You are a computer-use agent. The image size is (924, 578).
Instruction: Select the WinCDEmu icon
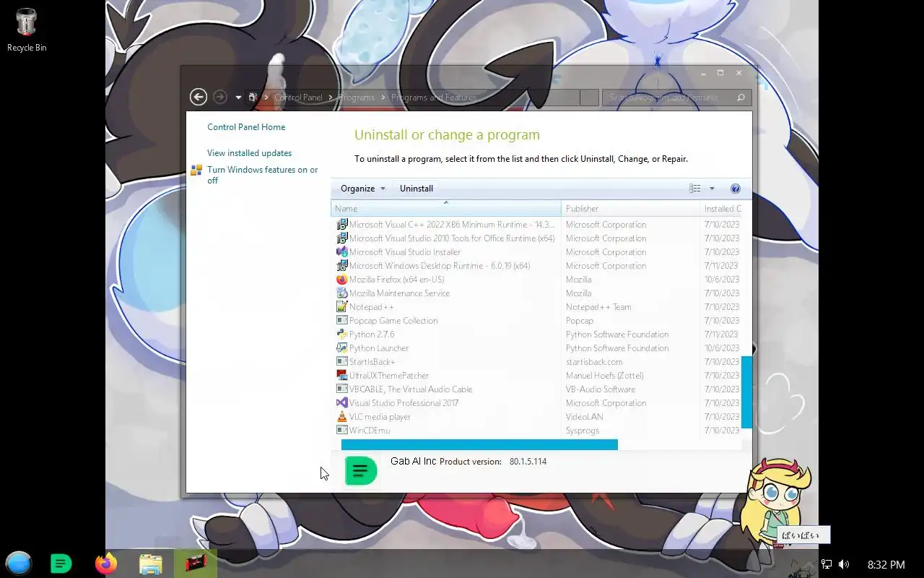(342, 431)
